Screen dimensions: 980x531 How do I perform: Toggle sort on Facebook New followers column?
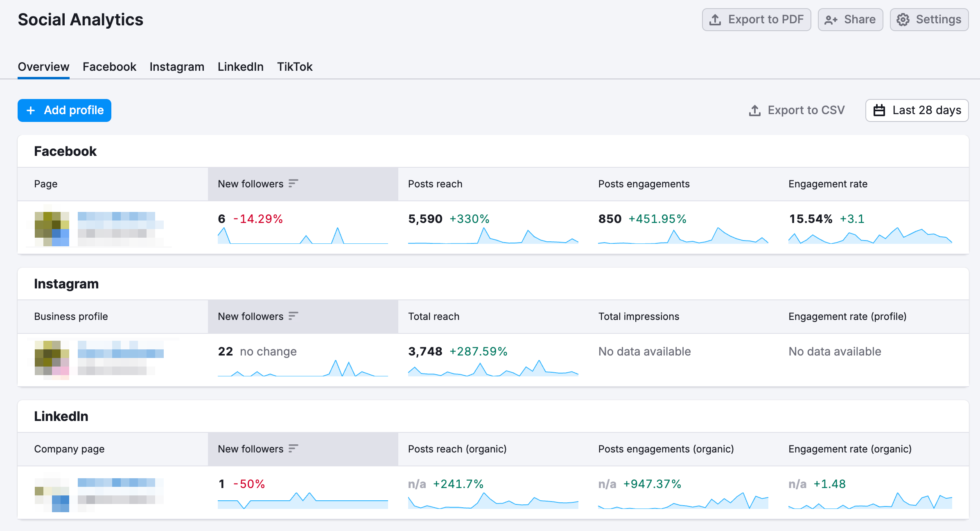[292, 184]
